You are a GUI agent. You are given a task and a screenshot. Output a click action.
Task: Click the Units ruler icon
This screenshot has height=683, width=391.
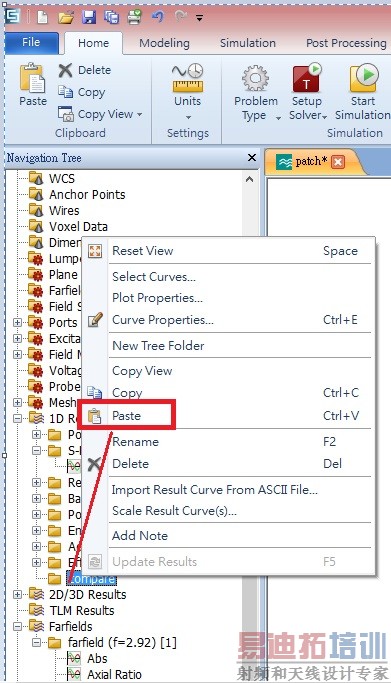[x=187, y=78]
